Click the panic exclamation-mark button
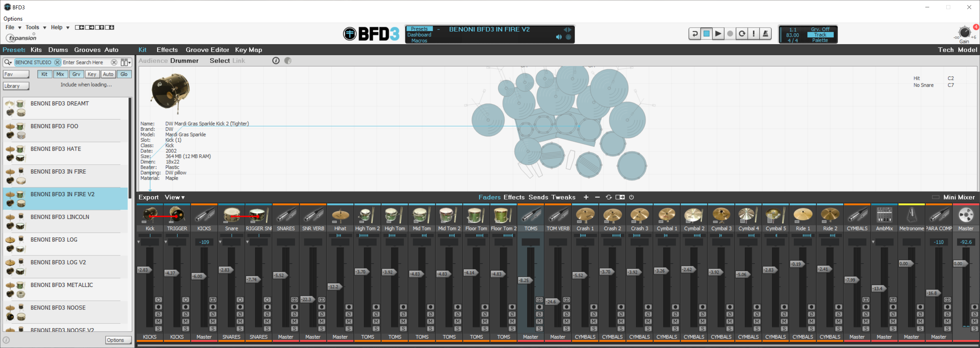Image resolution: width=980 pixels, height=348 pixels. point(754,34)
